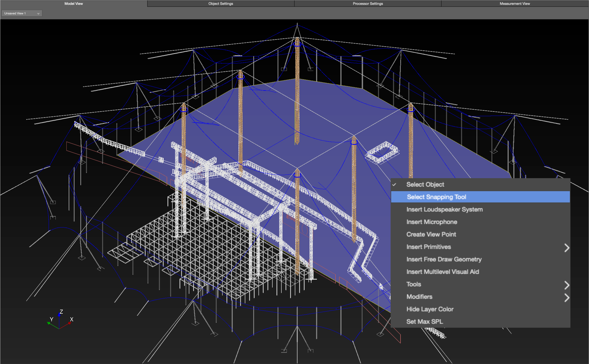This screenshot has height=364, width=589.
Task: Click the XYZ axis orientation gizmo
Action: (60, 319)
